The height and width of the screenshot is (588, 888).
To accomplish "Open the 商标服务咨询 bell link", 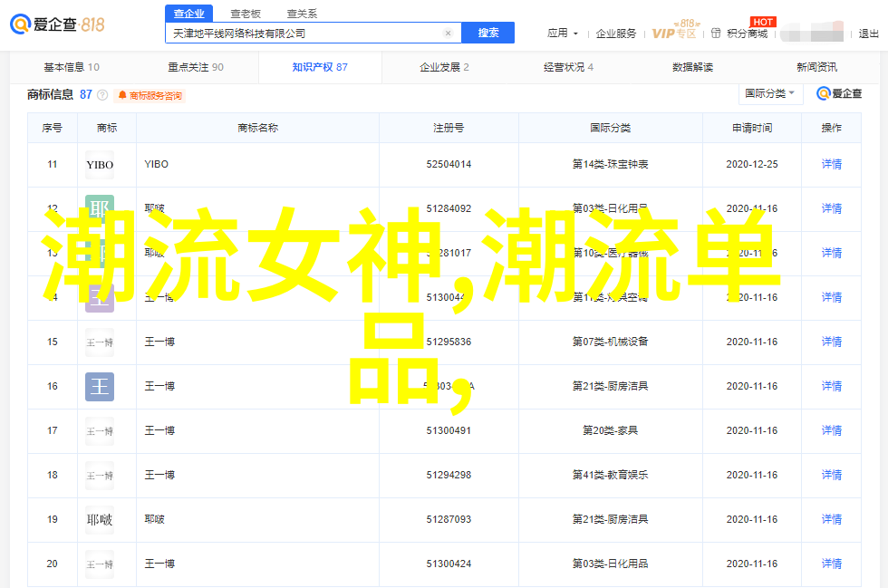I will coord(150,96).
